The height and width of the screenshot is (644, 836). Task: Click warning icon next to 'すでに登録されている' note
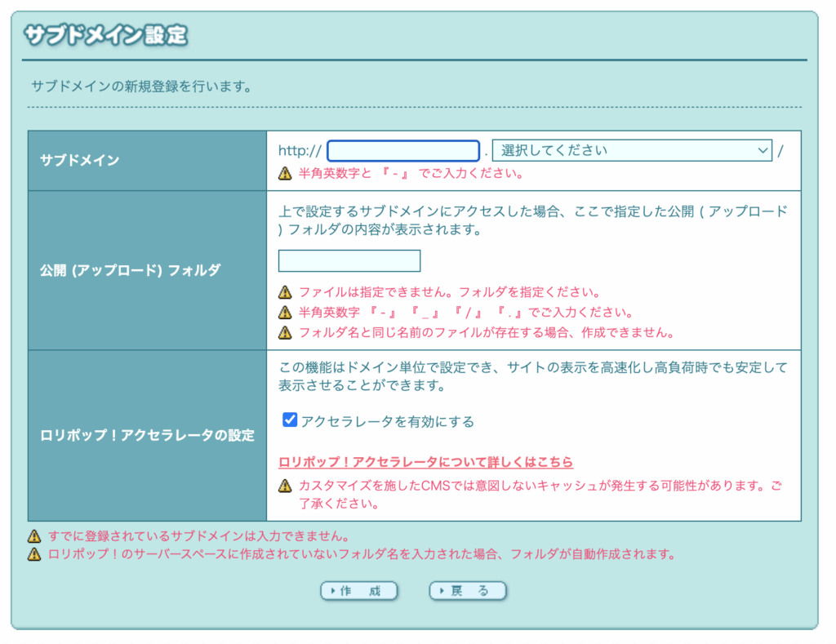point(33,536)
